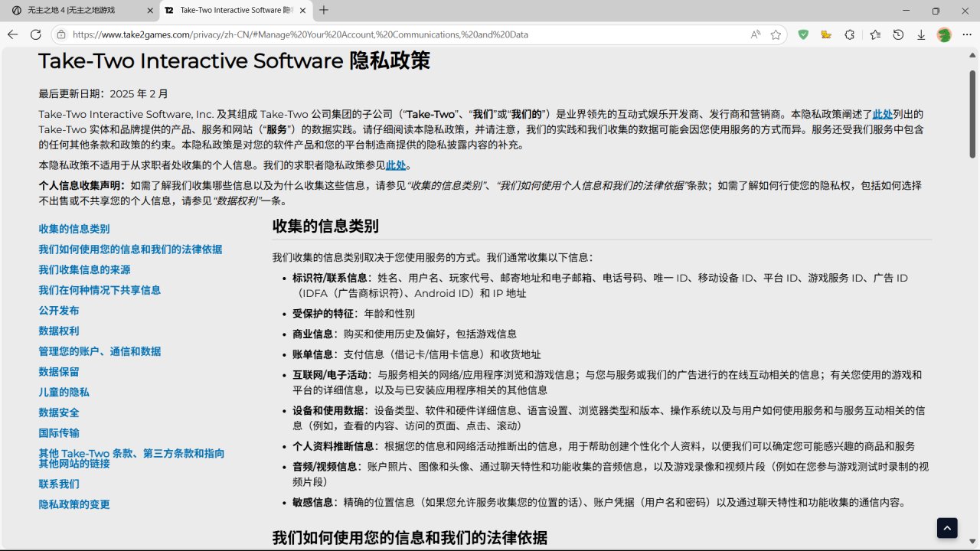
Task: Open the 公开发布 section link
Action: (x=59, y=311)
